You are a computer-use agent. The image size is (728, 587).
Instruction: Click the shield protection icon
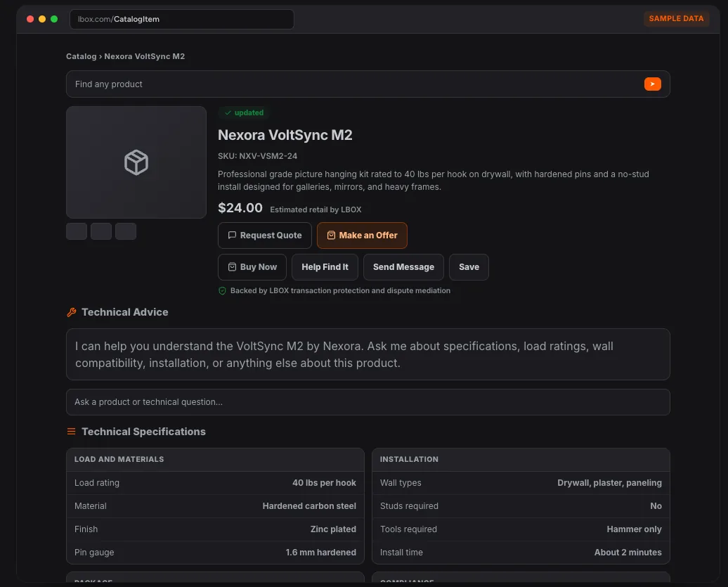pyautogui.click(x=222, y=291)
